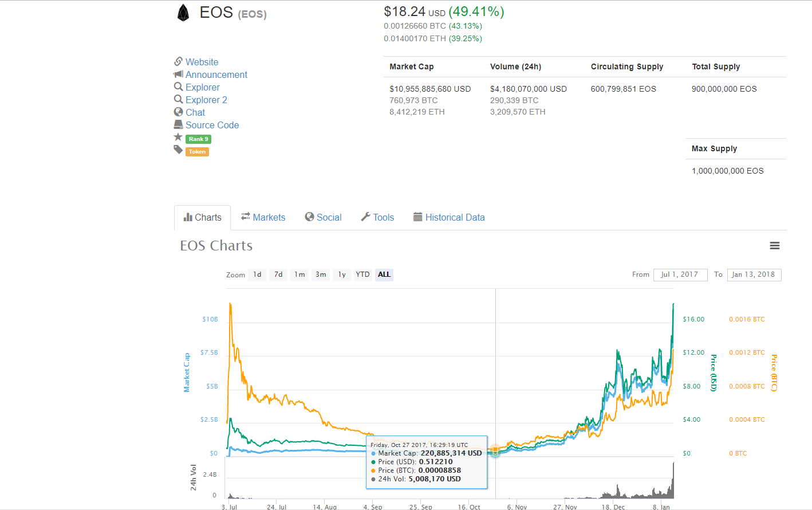Set chart zoom to 1d
The width and height of the screenshot is (812, 510).
point(258,274)
